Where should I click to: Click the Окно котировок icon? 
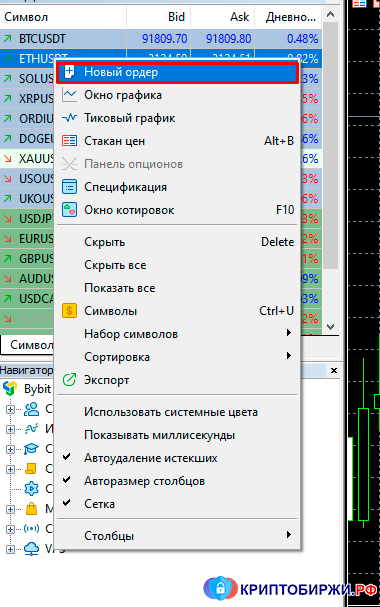69,210
